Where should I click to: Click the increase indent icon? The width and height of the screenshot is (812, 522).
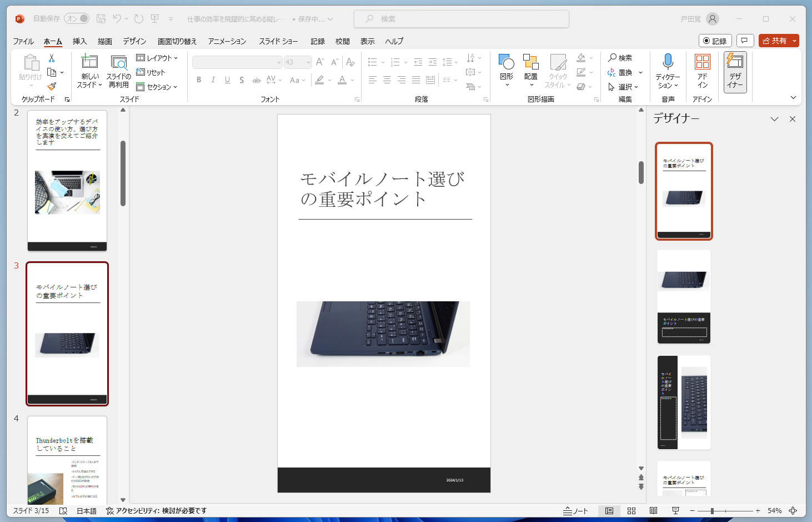click(x=433, y=62)
